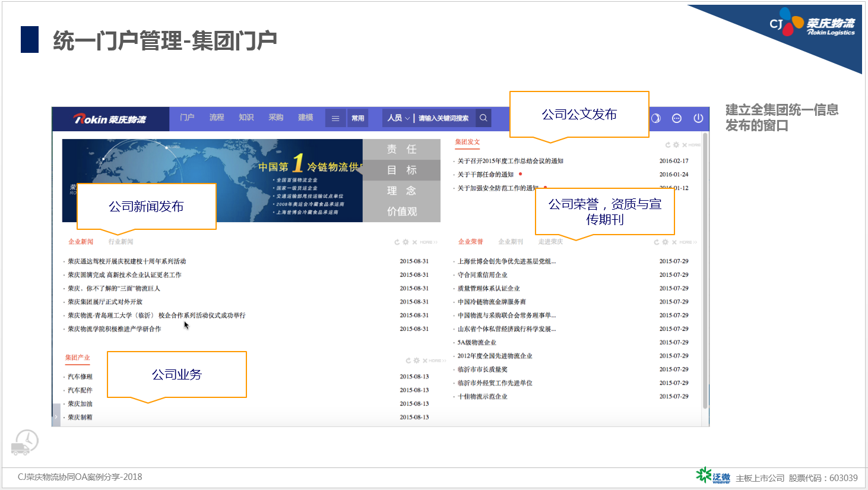Close the 企业荣誉 panel with X
The height and width of the screenshot is (490, 868).
[x=674, y=242]
